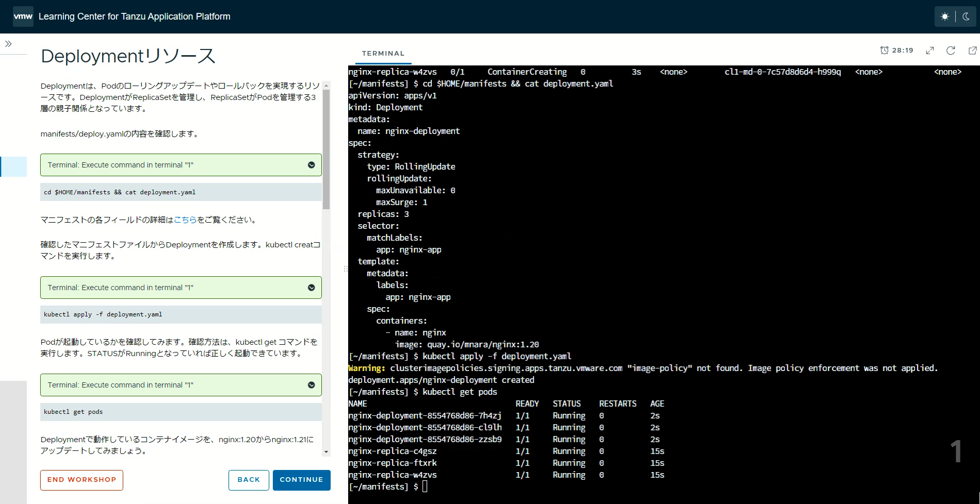Toggle fullscreen with expand arrows icon
This screenshot has width=980, height=504.
coord(930,50)
